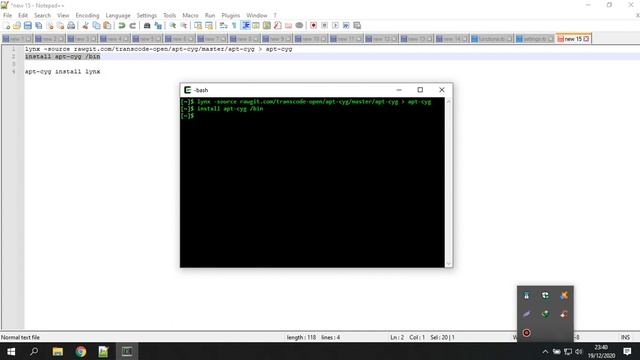The image size is (640, 360).
Task: Open the Language menu
Action: 118,16
